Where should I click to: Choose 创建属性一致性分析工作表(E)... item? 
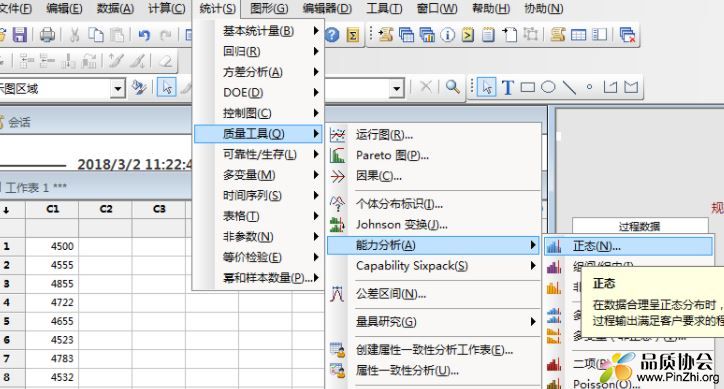433,350
